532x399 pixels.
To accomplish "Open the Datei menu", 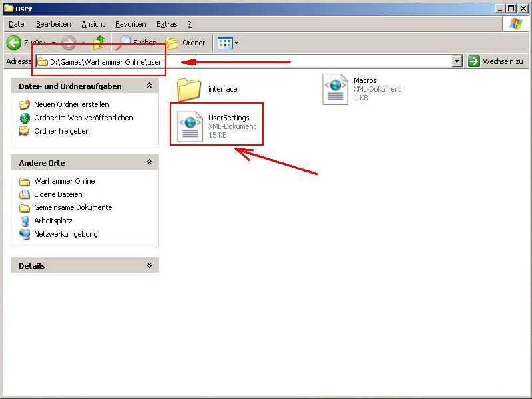I will tap(17, 24).
